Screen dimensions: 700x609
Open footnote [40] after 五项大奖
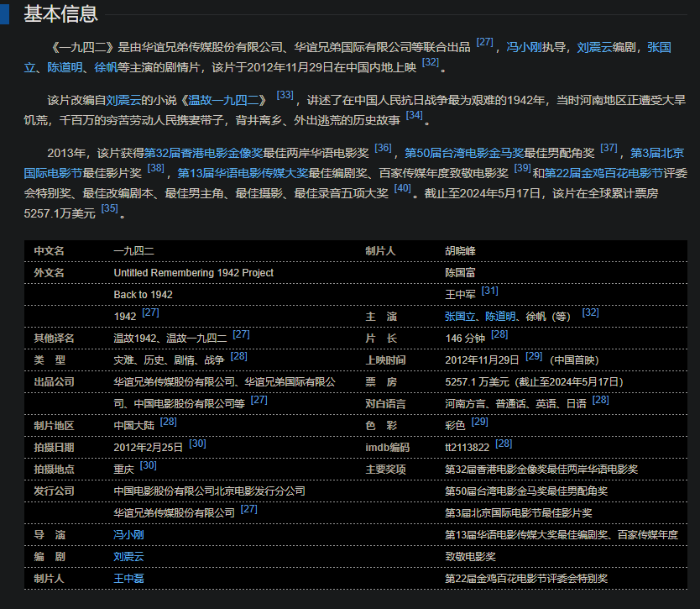tap(402, 188)
